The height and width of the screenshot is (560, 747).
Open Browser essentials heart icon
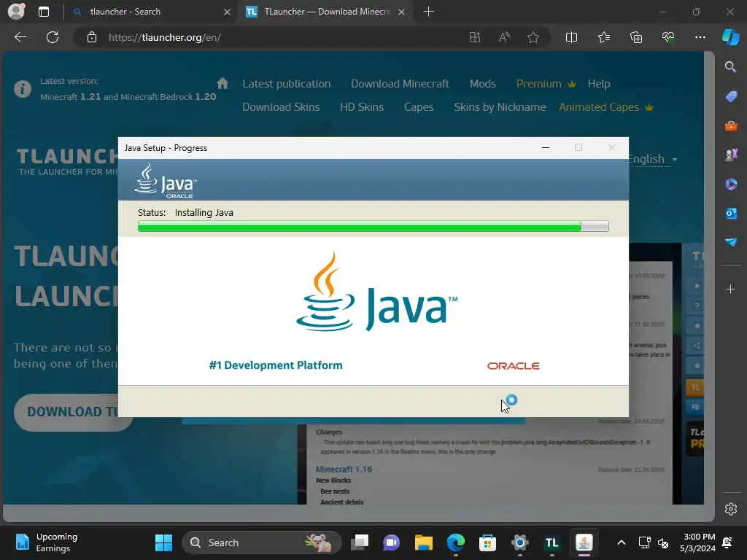click(x=668, y=37)
